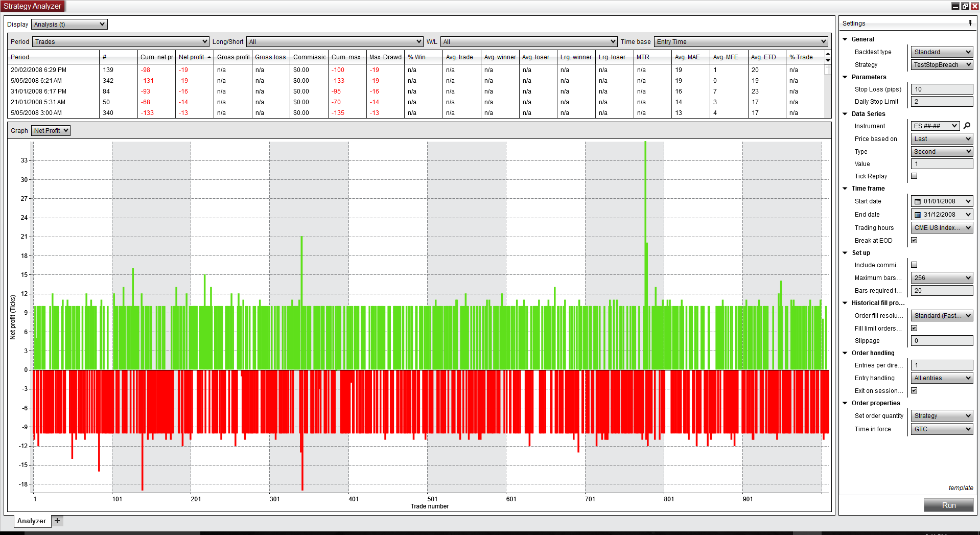
Task: Open the Start date calendar icon
Action: tap(918, 201)
